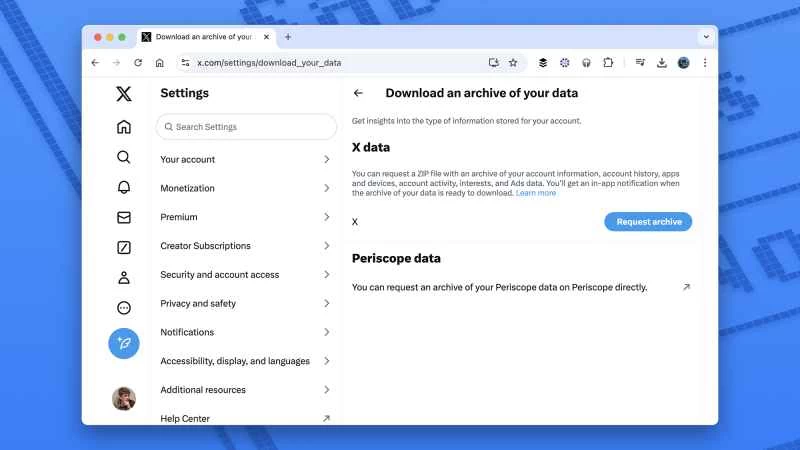Open the Messages envelope in the sidebar

point(124,217)
